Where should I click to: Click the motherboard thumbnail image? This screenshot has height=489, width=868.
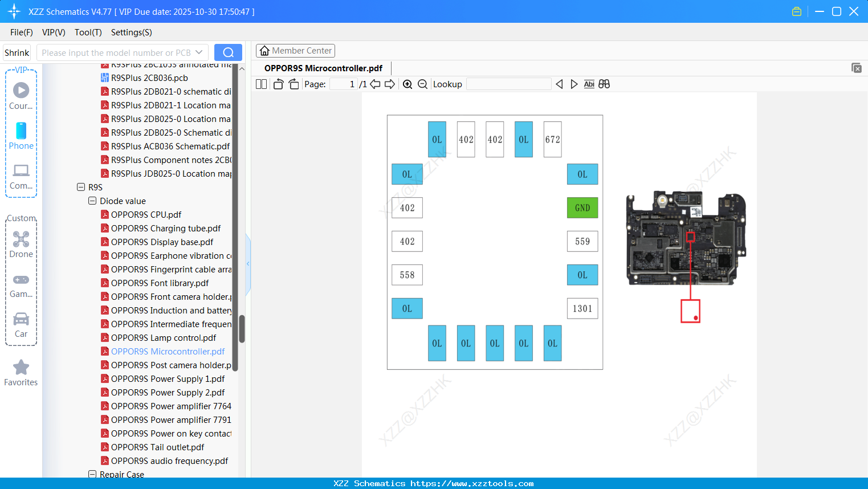coord(686,238)
